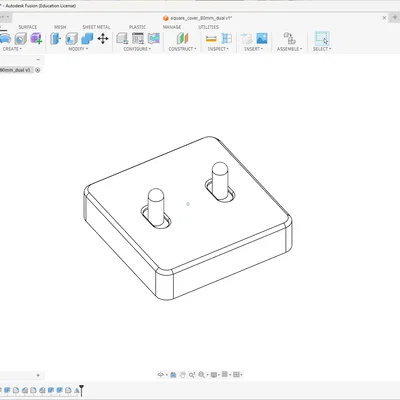Click the green origin point on model
Image resolution: width=400 pixels, height=400 pixels.
tap(188, 204)
